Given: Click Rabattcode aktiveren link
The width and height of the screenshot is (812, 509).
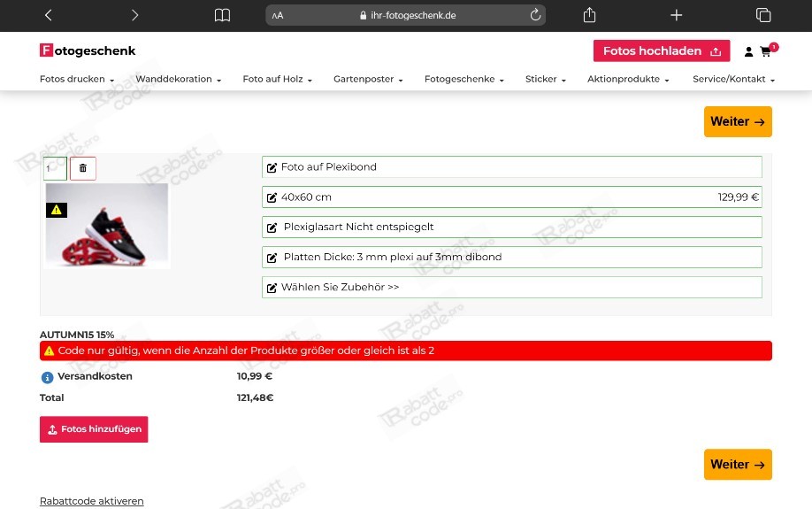Looking at the screenshot, I should coord(92,501).
